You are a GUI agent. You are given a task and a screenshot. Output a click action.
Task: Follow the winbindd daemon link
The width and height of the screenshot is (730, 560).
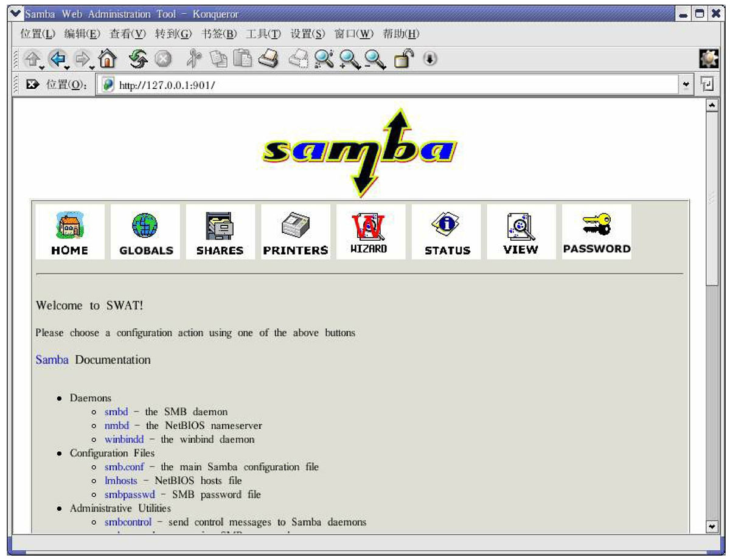pos(124,439)
